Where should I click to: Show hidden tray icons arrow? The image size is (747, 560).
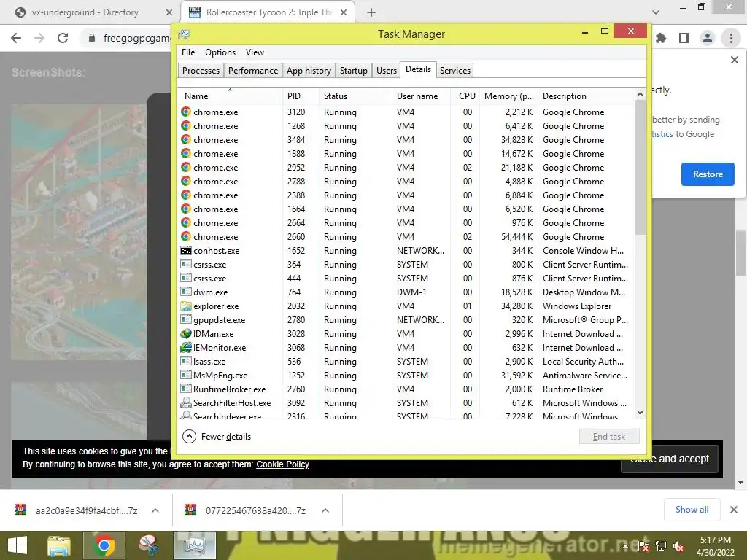click(625, 546)
